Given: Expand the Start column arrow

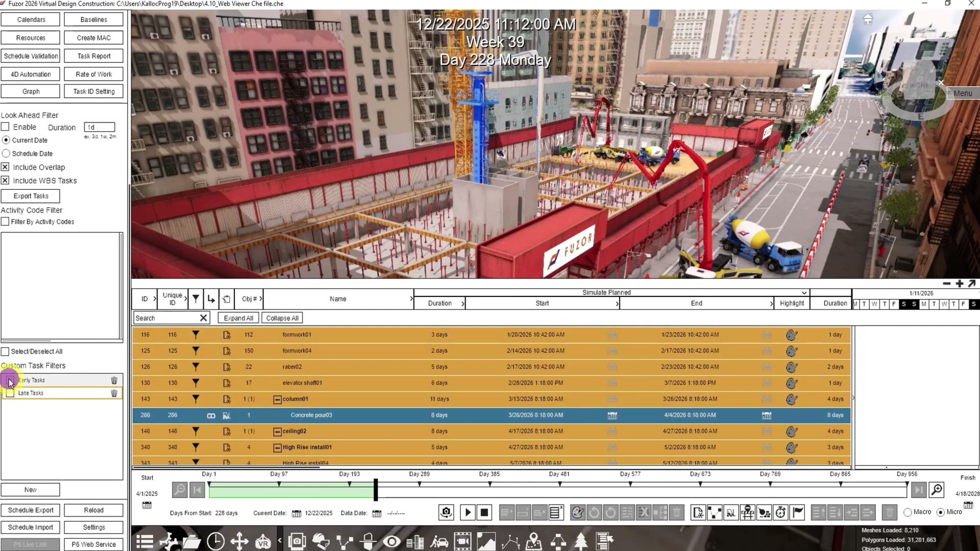Looking at the screenshot, I should (x=617, y=304).
